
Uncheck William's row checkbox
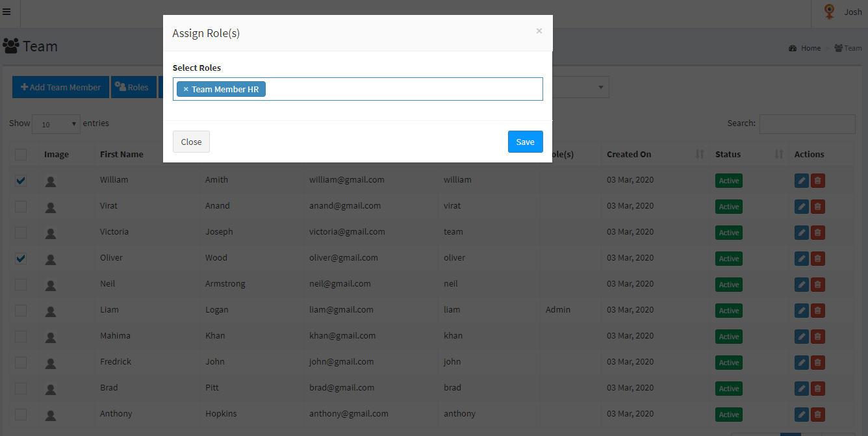click(21, 180)
